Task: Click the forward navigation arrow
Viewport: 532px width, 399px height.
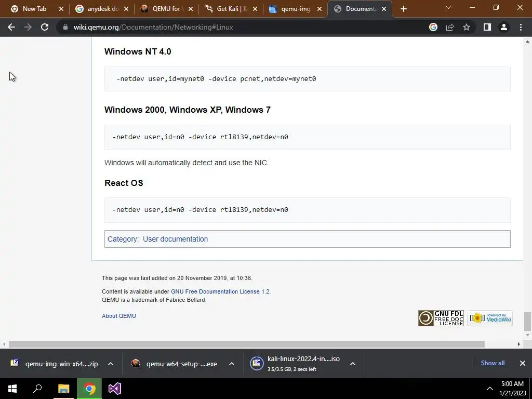Action: 28,27
